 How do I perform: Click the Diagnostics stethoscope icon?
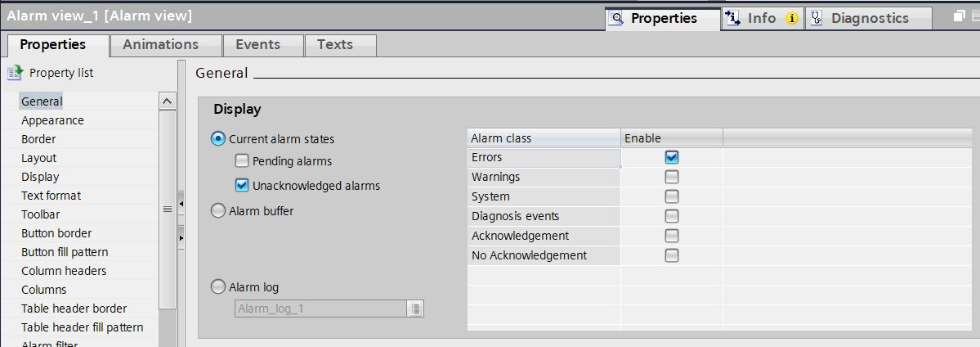[x=816, y=18]
